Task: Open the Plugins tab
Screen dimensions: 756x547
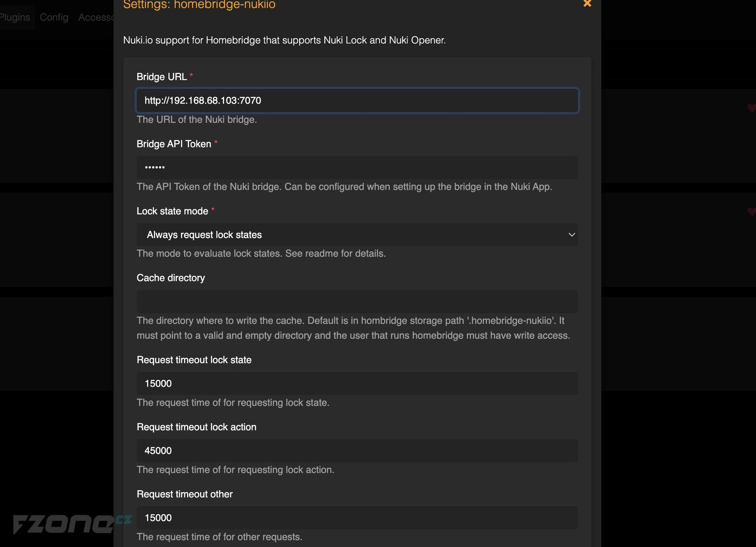Action: (x=15, y=17)
